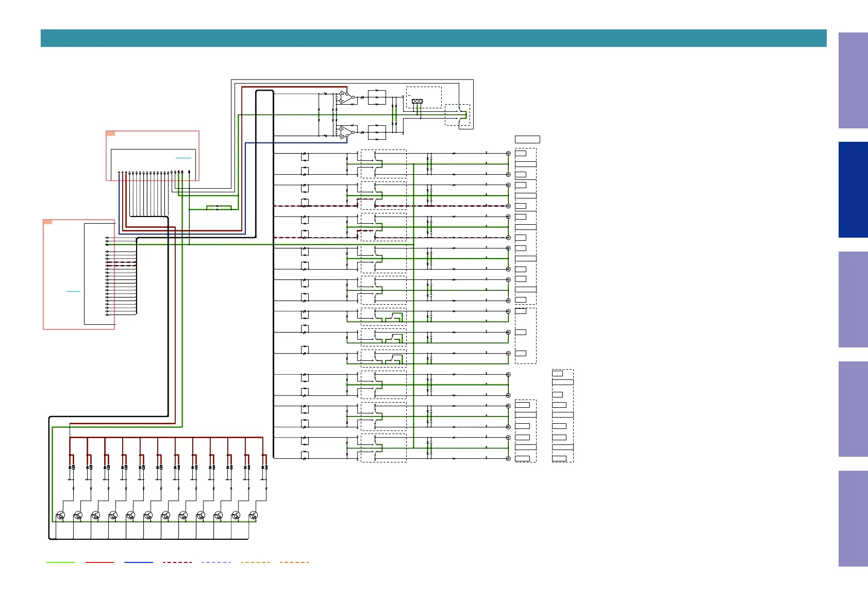Select the dark blue active side tab

[853, 190]
